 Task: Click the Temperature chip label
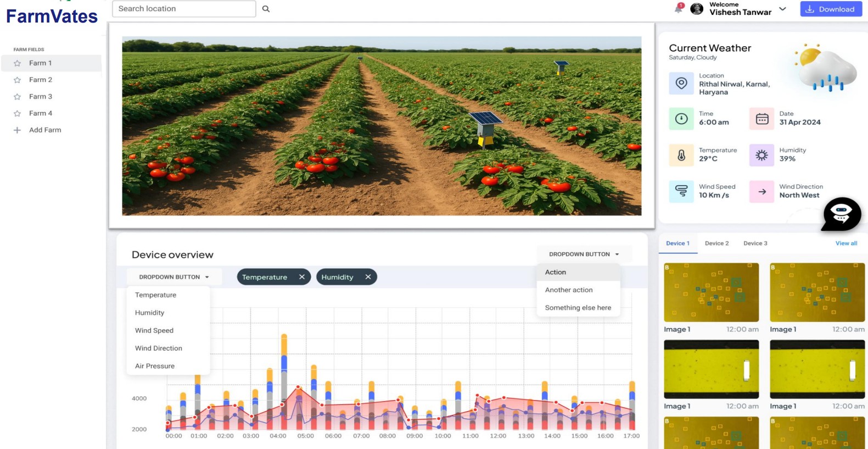[x=265, y=277]
